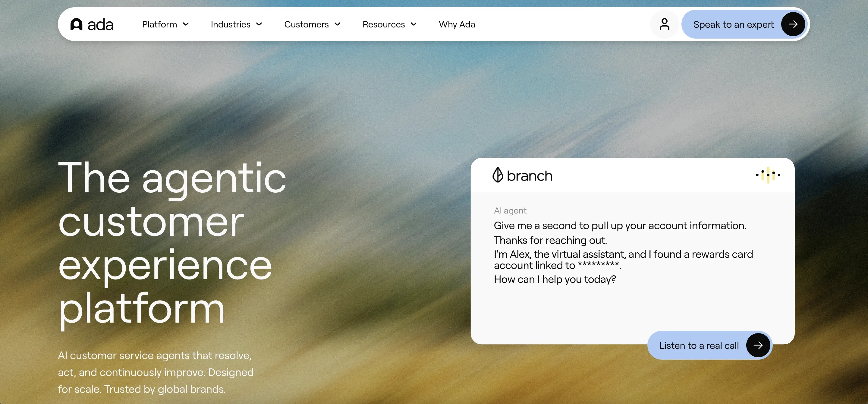This screenshot has height=404, width=868.
Task: Expand the Platform chevron arrow
Action: point(186,24)
